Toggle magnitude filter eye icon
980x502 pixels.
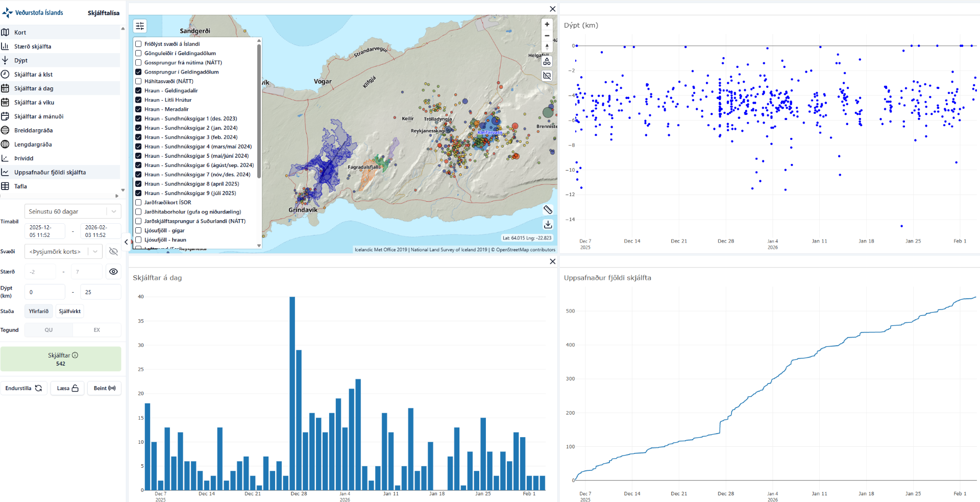113,272
